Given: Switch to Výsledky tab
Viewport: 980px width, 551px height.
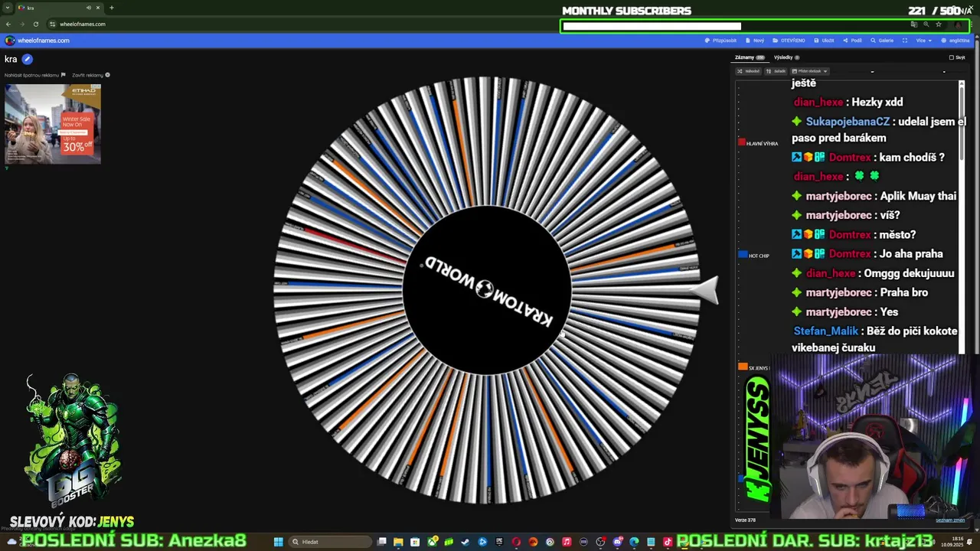Looking at the screenshot, I should [x=786, y=57].
